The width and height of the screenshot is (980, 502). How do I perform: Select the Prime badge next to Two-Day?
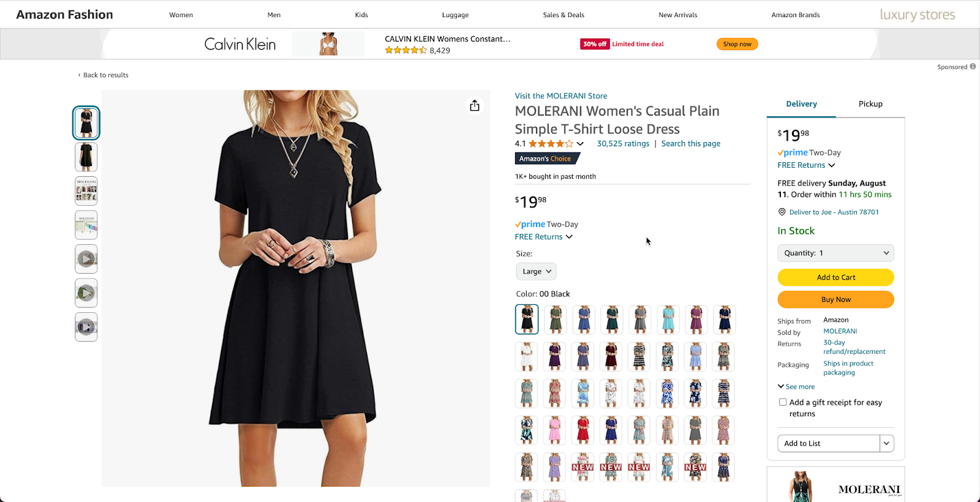tap(530, 224)
